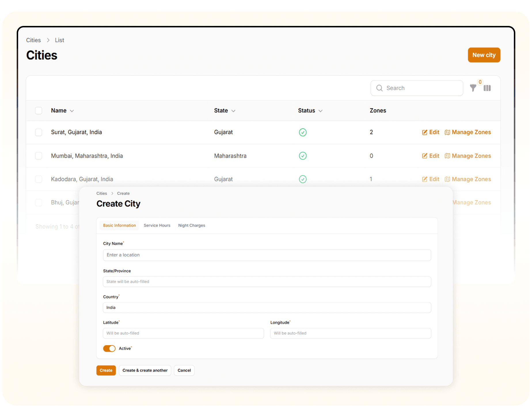Click zones count 2 for Surat
The image size is (532, 417).
point(371,132)
